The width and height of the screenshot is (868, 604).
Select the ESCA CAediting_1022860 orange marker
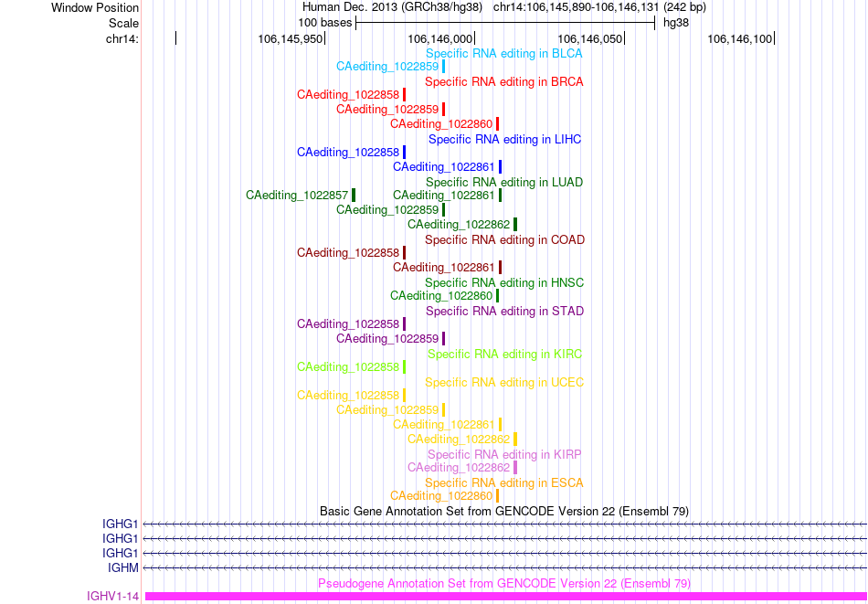coord(498,495)
